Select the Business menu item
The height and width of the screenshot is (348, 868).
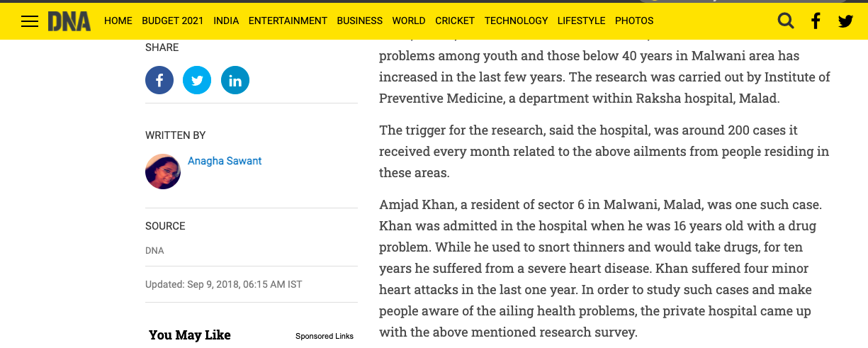359,21
